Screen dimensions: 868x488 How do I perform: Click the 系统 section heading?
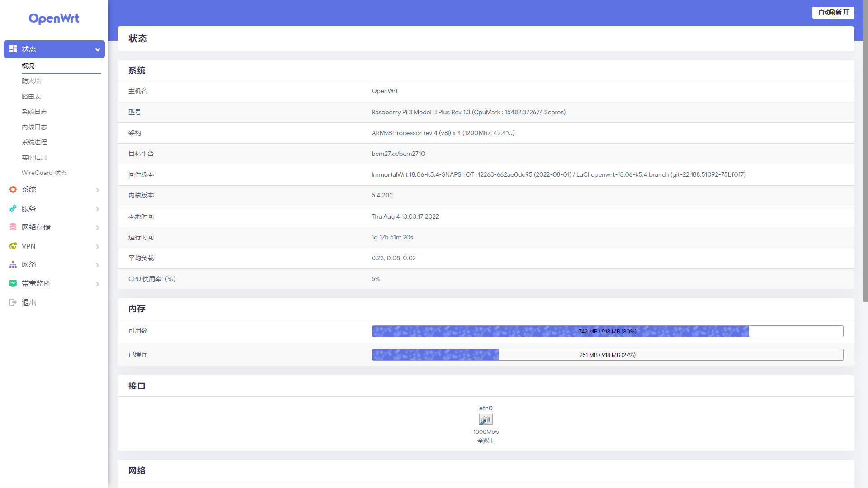[x=137, y=70]
